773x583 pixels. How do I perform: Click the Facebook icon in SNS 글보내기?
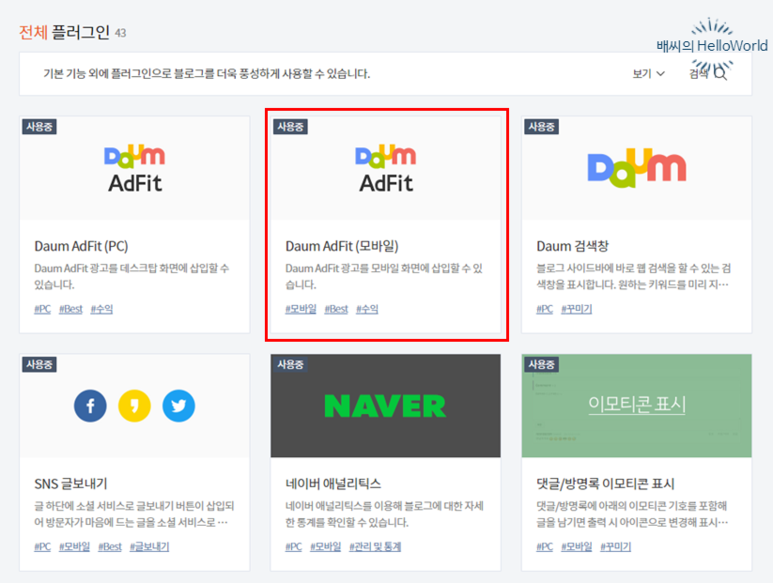tap(90, 406)
